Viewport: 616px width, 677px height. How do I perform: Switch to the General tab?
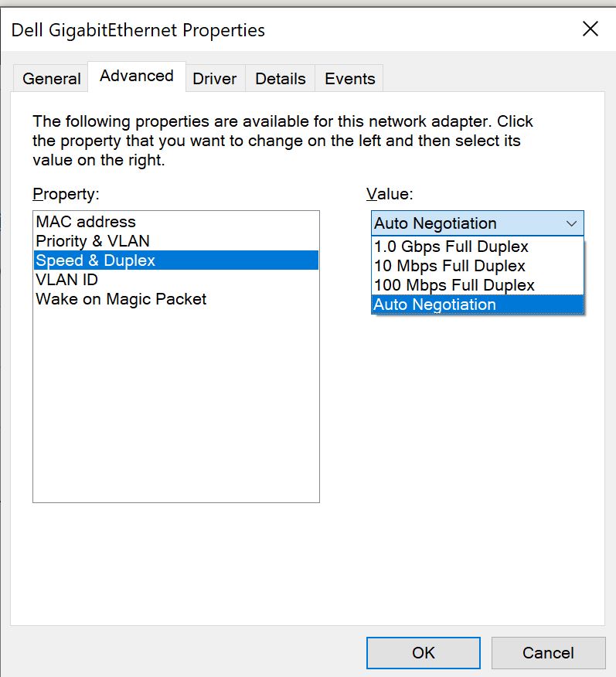coord(51,79)
